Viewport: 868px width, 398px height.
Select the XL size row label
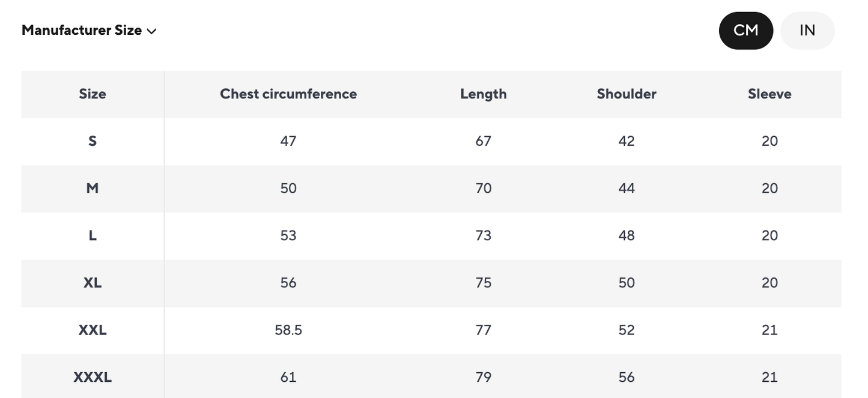point(93,283)
